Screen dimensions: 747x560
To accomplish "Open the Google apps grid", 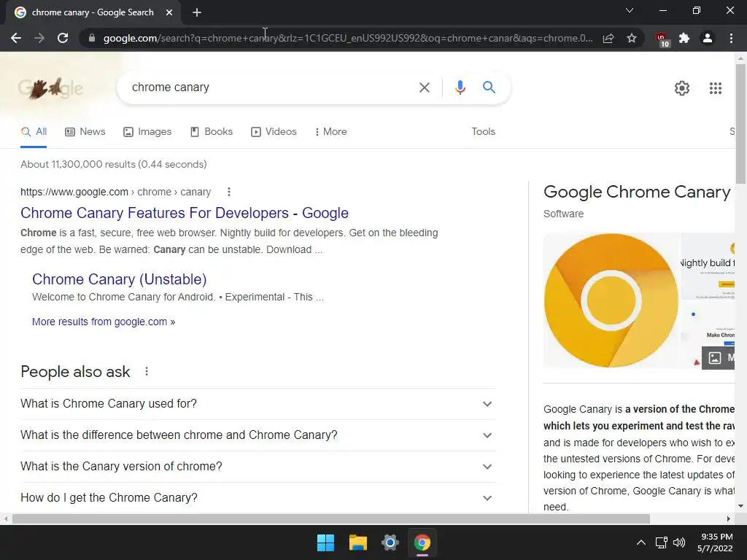I will (716, 88).
